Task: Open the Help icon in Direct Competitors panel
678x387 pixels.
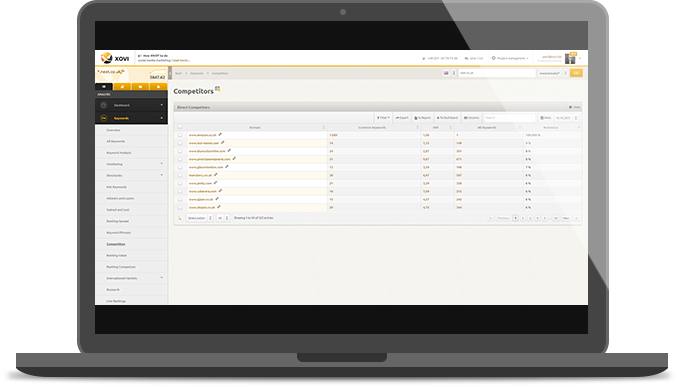Action: click(574, 107)
